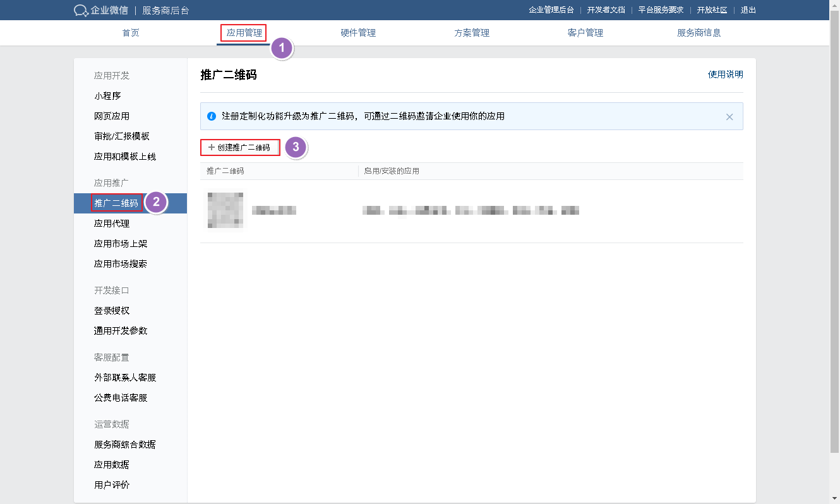The width and height of the screenshot is (840, 504).
Task: Click the 企业微信 logo icon
Action: tap(81, 10)
